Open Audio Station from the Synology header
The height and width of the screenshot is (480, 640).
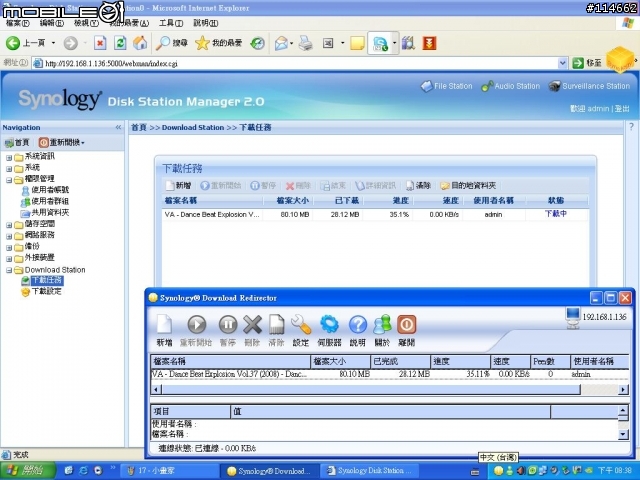[511, 86]
